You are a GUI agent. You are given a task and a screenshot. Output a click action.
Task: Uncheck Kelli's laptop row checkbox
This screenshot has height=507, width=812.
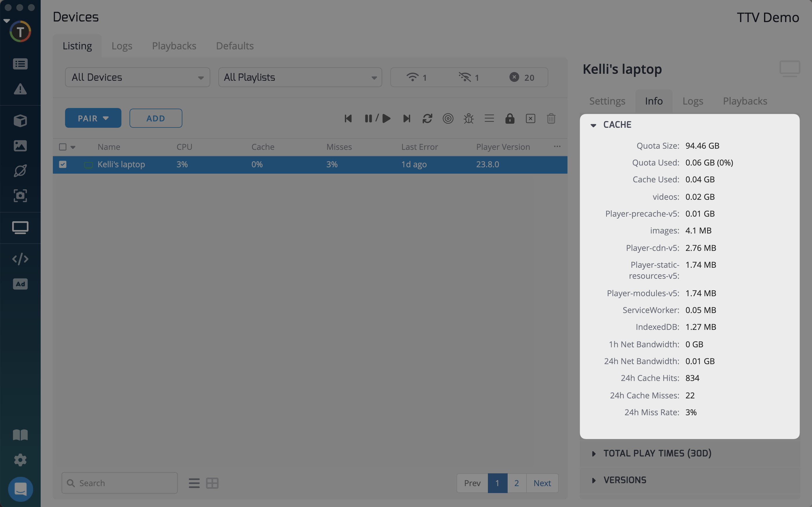[x=63, y=164]
